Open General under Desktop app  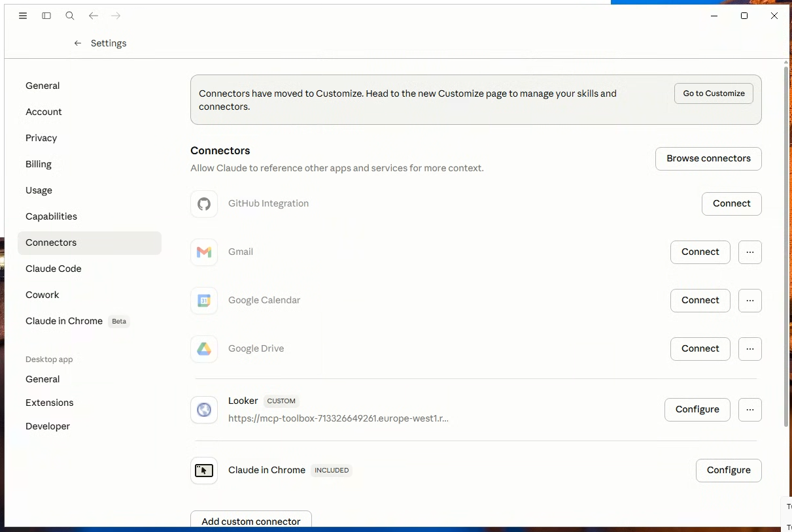pyautogui.click(x=90, y=379)
